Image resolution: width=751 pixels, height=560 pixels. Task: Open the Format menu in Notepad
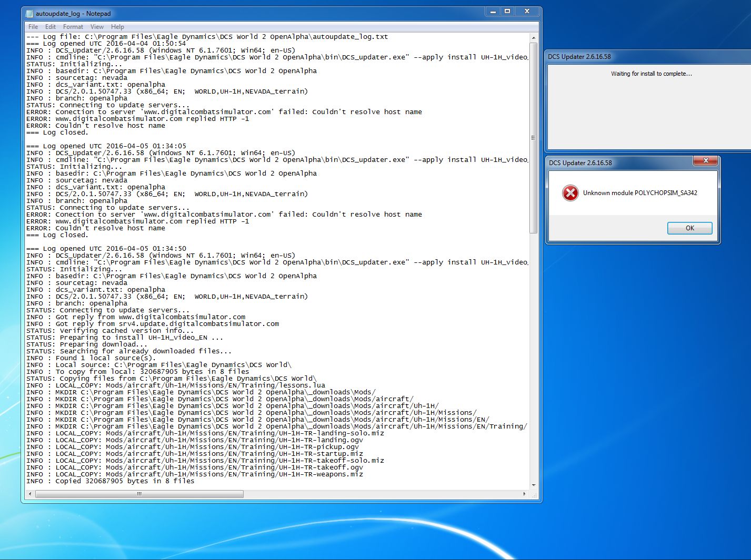[73, 27]
